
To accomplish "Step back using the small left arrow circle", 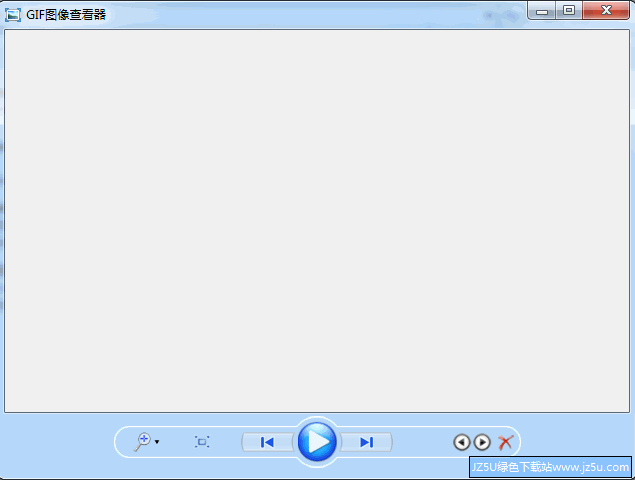I will point(462,442).
